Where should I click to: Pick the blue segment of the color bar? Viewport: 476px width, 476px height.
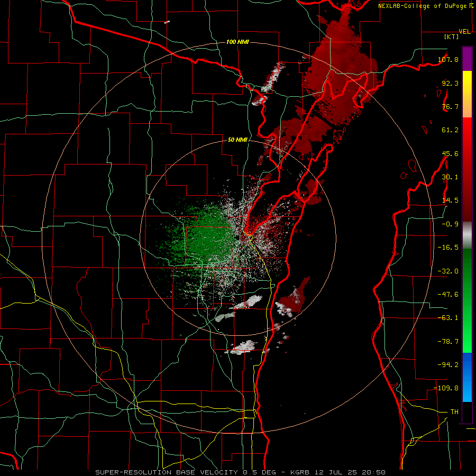click(x=467, y=377)
